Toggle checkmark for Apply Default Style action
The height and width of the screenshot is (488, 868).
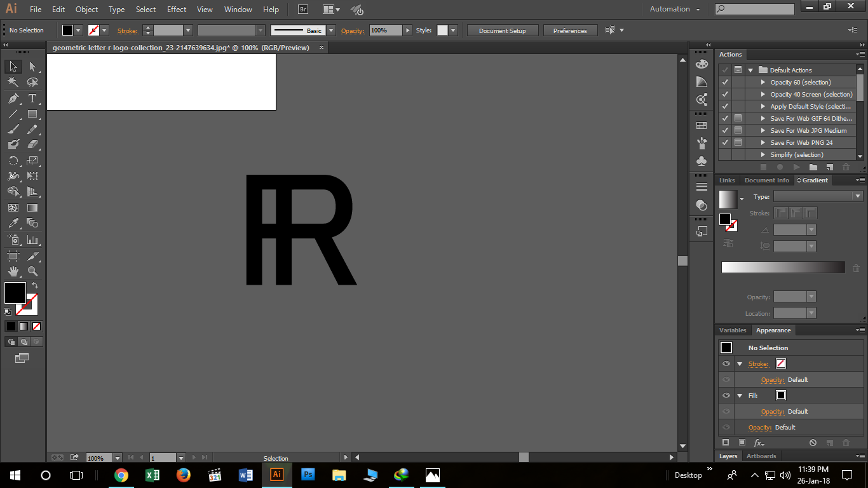pos(725,106)
